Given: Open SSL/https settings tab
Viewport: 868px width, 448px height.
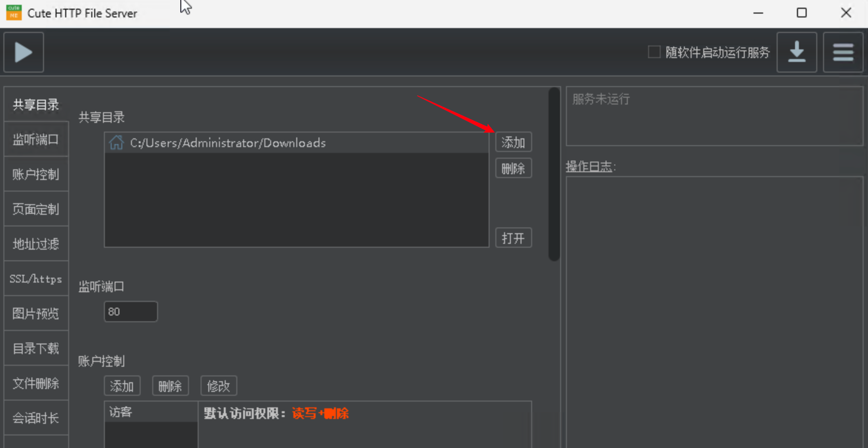Looking at the screenshot, I should pos(36,279).
